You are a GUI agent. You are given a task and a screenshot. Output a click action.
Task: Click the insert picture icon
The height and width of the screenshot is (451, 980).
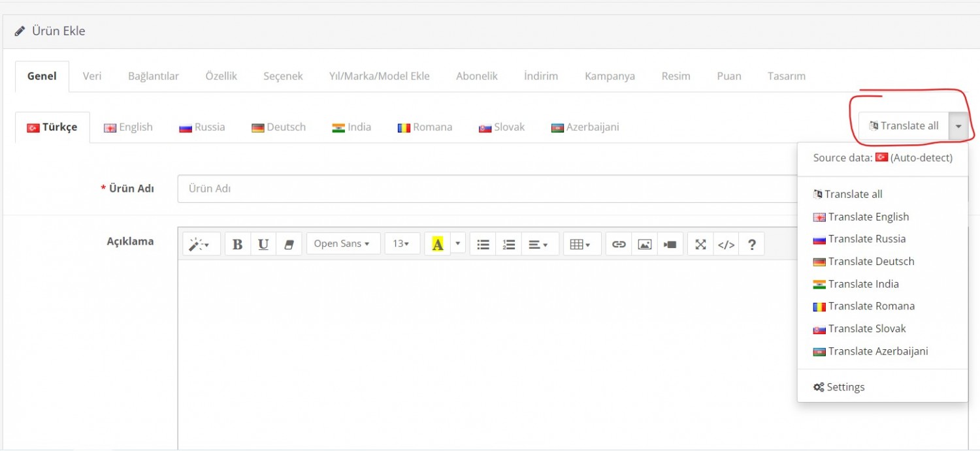[x=644, y=244]
